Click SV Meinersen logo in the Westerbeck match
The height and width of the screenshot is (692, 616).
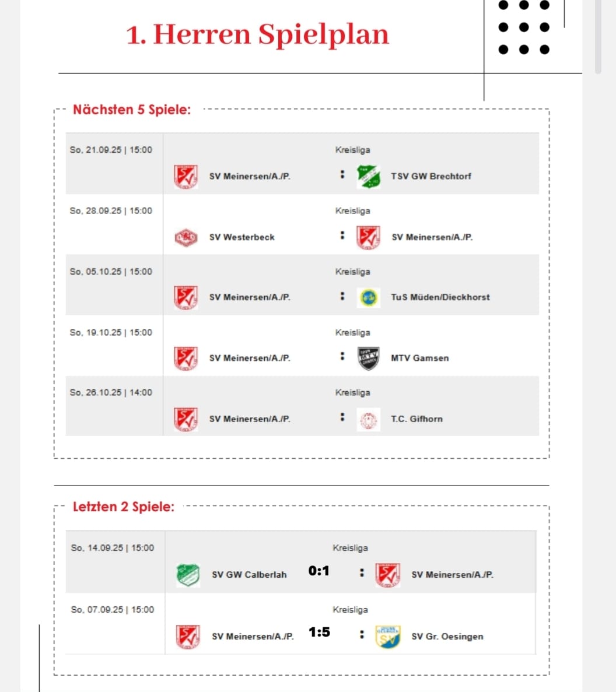pos(368,237)
